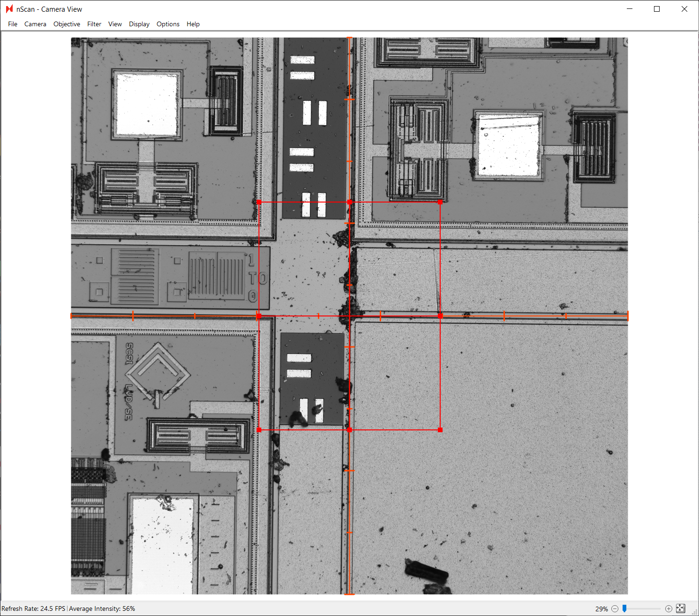
Task: Open the Filter menu
Action: [x=94, y=24]
